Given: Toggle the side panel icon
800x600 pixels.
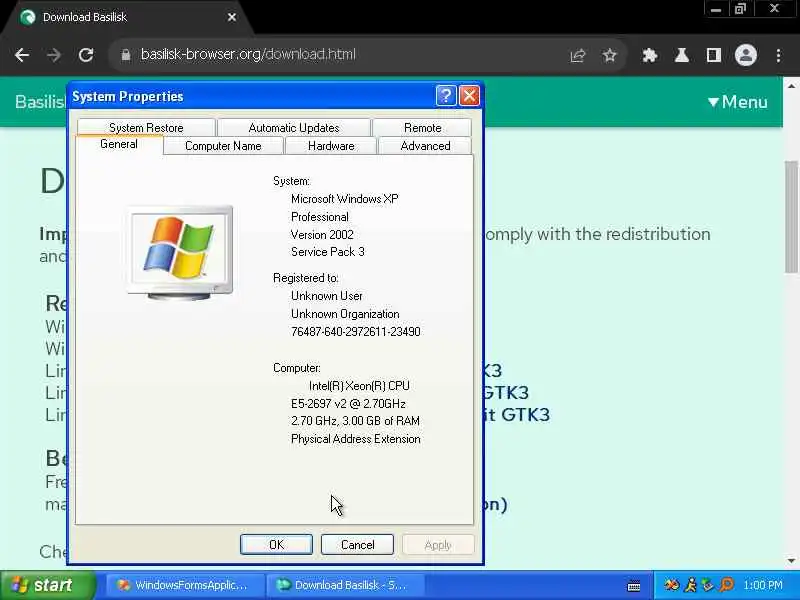Looking at the screenshot, I should click(x=713, y=55).
